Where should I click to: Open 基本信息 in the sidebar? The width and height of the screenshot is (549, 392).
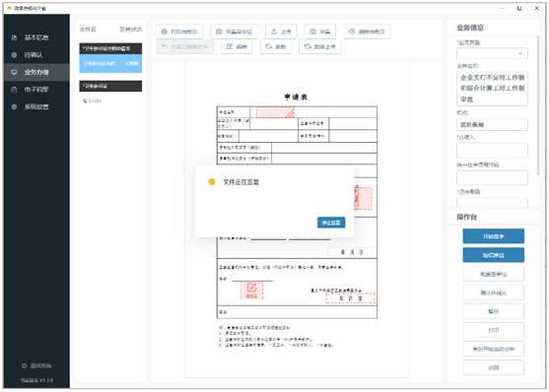point(36,37)
